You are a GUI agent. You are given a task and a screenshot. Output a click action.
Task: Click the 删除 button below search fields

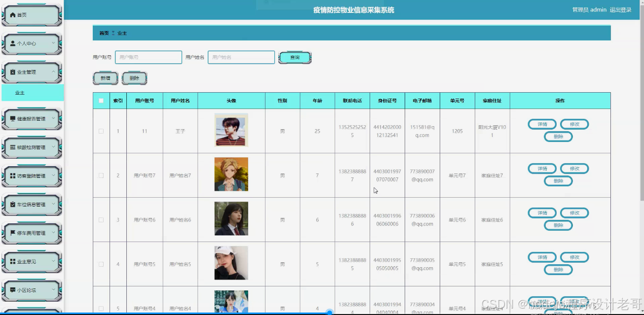click(134, 78)
